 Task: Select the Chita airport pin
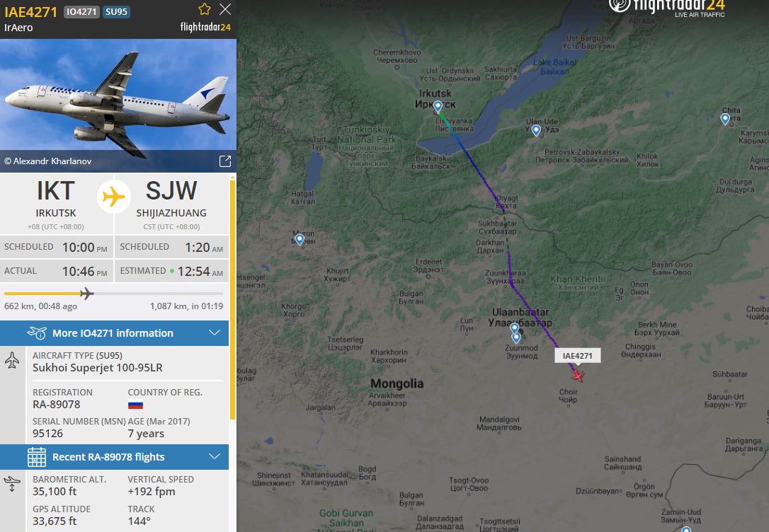[x=725, y=119]
